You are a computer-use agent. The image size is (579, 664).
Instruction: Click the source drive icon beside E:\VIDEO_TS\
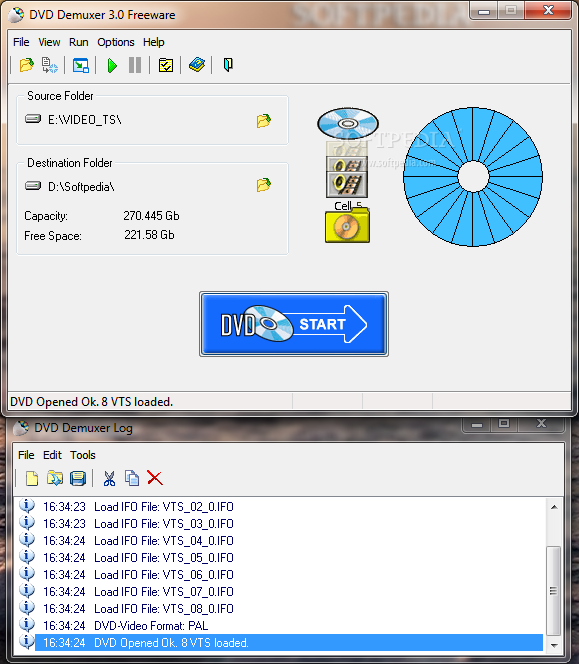[x=33, y=119]
